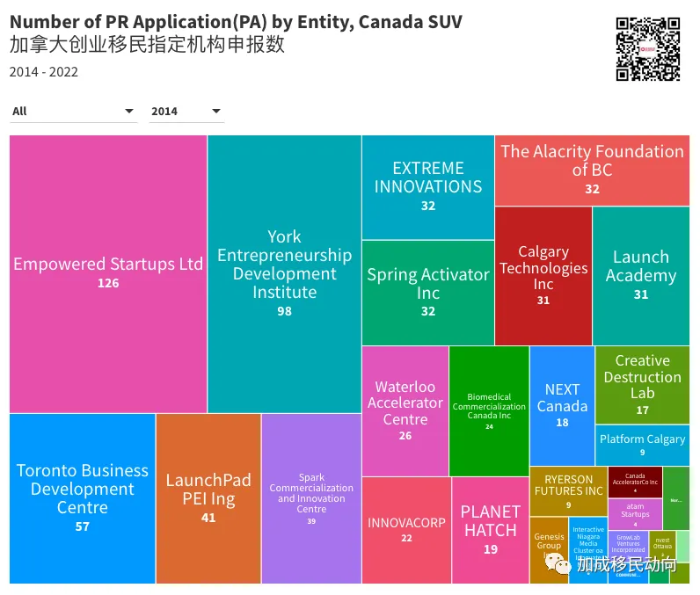Click the Calgary Technologies Inc tile
The height and width of the screenshot is (595, 700).
click(x=543, y=276)
